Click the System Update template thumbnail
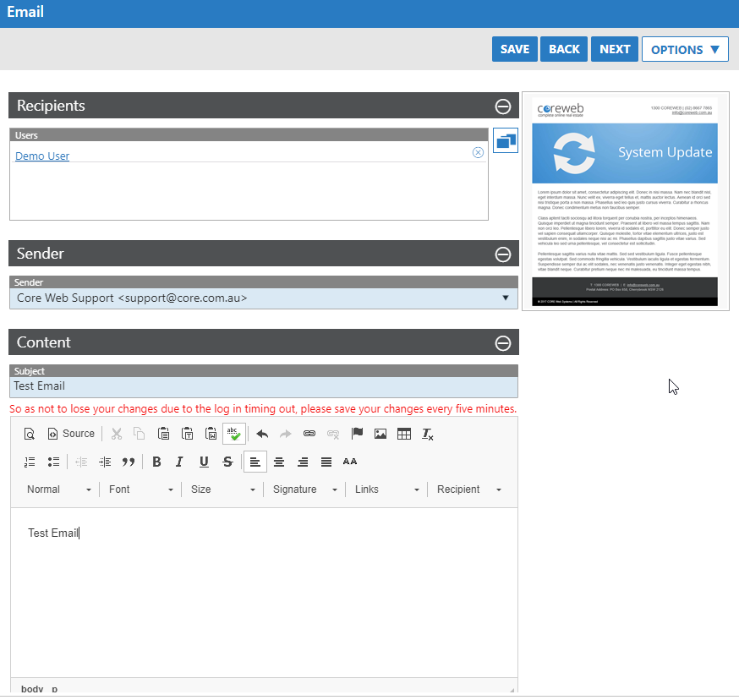Screen dimensions: 739x700 point(625,201)
